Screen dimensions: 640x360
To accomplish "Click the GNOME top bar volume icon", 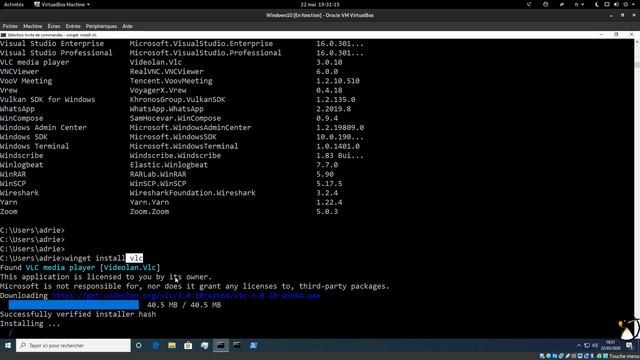I will tap(616, 4).
